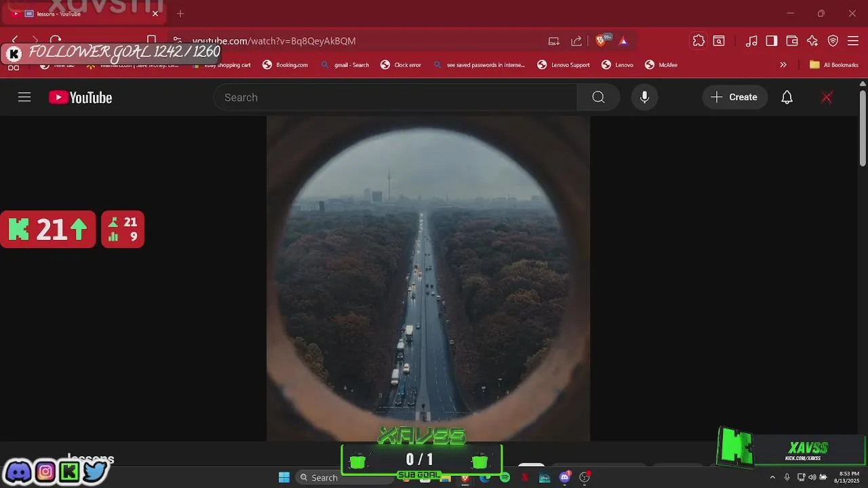
Task: Toggle the browser sidebar panel
Action: (x=772, y=41)
